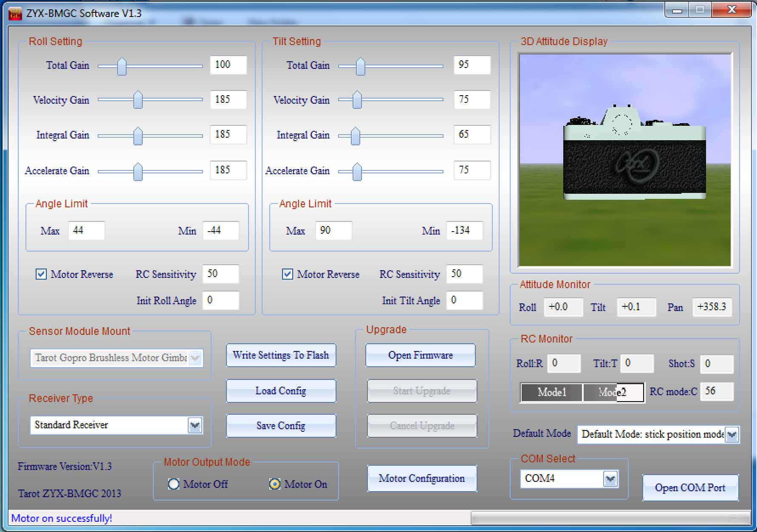Click Roll Angle Limit Max field 44
Screen dimensions: 757x532
click(x=87, y=231)
